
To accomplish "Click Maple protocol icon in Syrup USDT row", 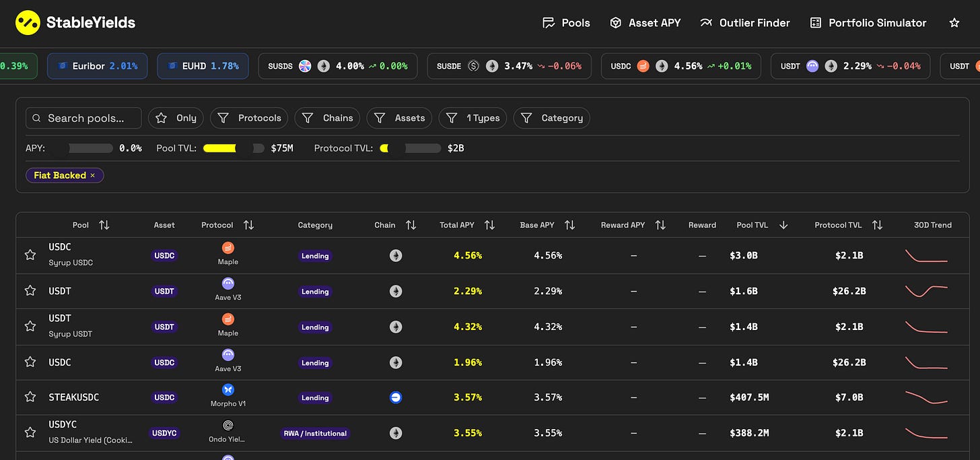I will click(x=228, y=319).
